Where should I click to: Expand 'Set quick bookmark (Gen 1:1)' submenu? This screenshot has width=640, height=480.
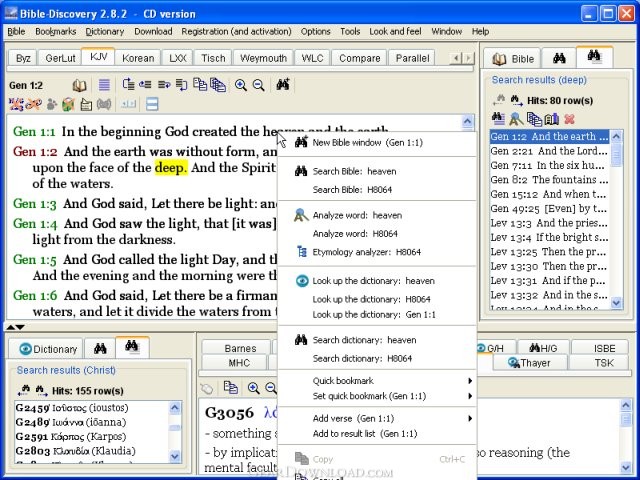point(377,396)
